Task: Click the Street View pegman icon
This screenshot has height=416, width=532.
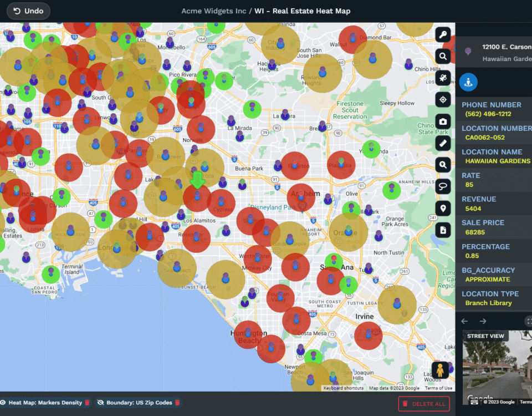Action: point(441,370)
